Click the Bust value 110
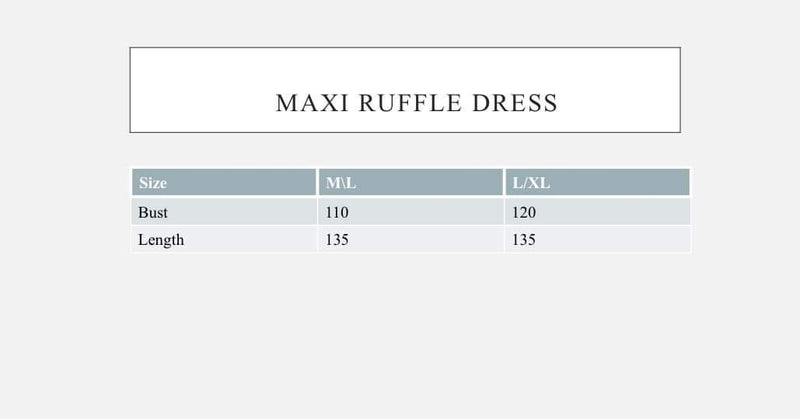The image size is (800, 419). pos(337,212)
